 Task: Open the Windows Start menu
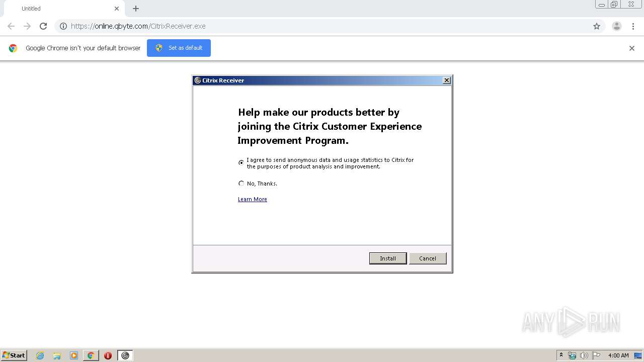point(14,355)
